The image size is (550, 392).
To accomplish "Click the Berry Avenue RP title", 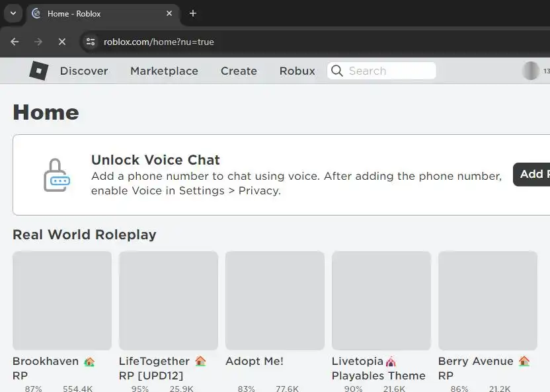I will [484, 368].
